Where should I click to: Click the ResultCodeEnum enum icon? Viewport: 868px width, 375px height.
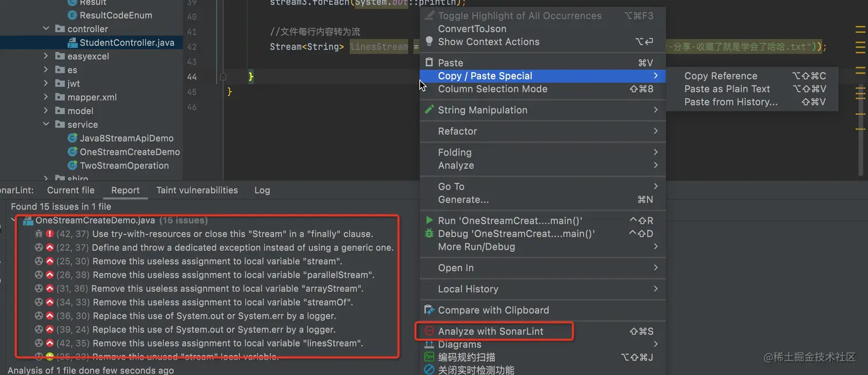click(72, 16)
